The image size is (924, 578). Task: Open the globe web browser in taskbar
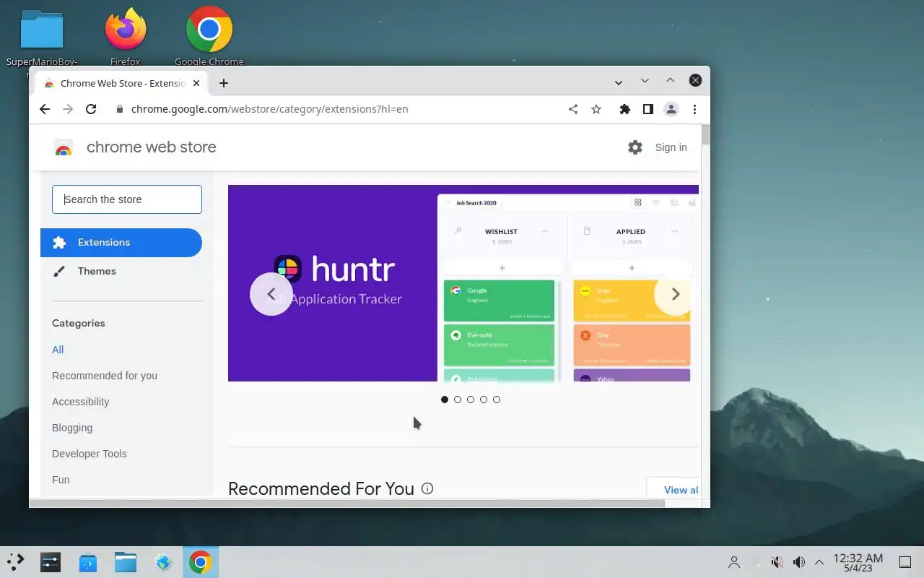click(x=163, y=562)
